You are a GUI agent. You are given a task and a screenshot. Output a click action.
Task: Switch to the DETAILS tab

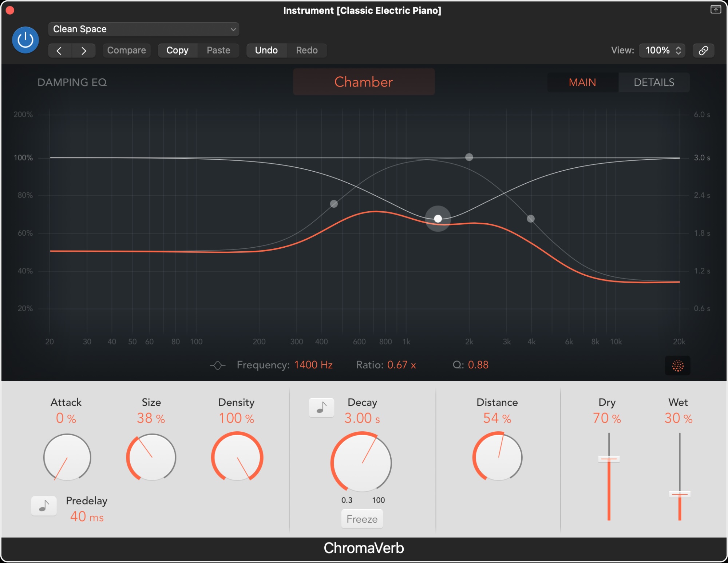tap(654, 83)
